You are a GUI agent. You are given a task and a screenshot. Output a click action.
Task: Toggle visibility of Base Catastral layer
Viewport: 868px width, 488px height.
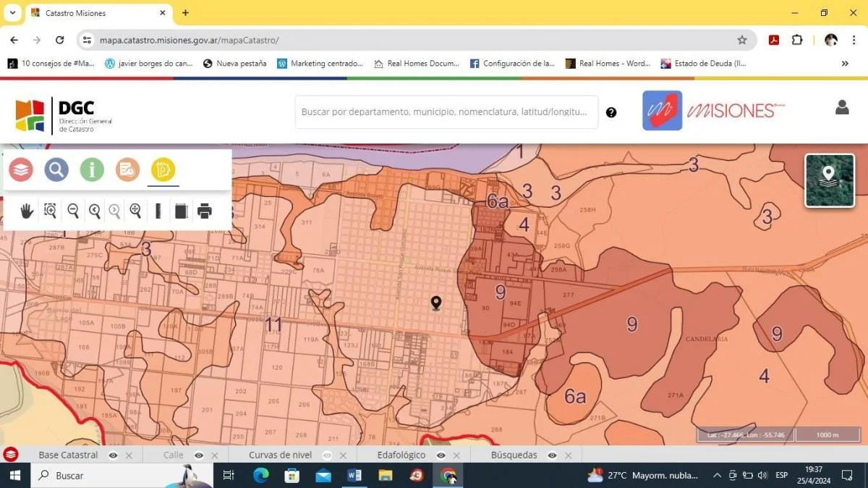[x=114, y=455]
